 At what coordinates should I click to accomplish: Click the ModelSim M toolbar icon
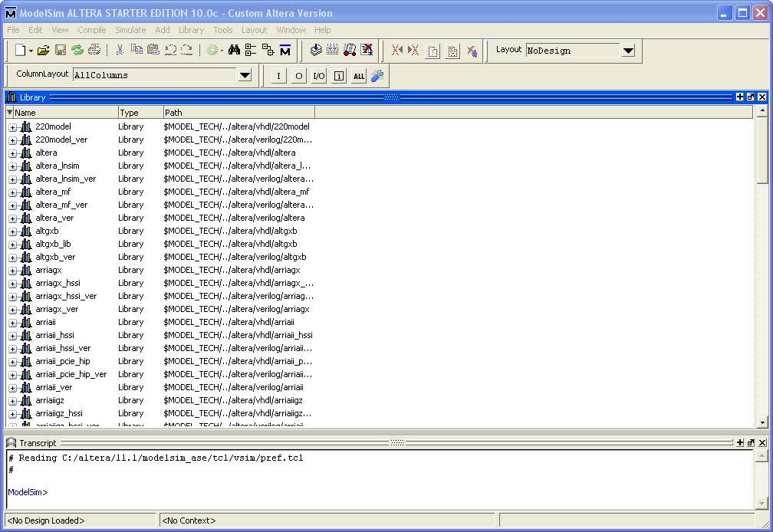(285, 51)
